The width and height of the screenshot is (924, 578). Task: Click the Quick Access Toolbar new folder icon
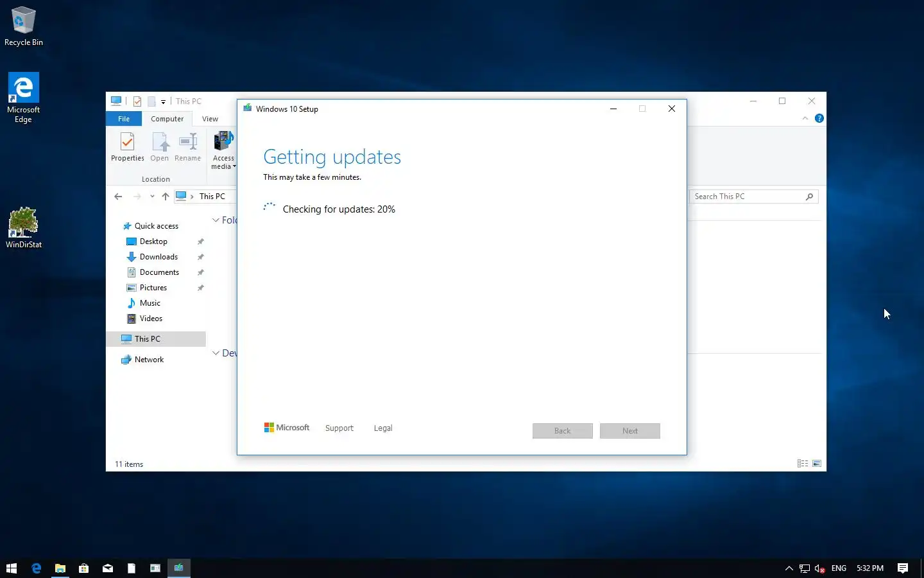[x=151, y=101]
